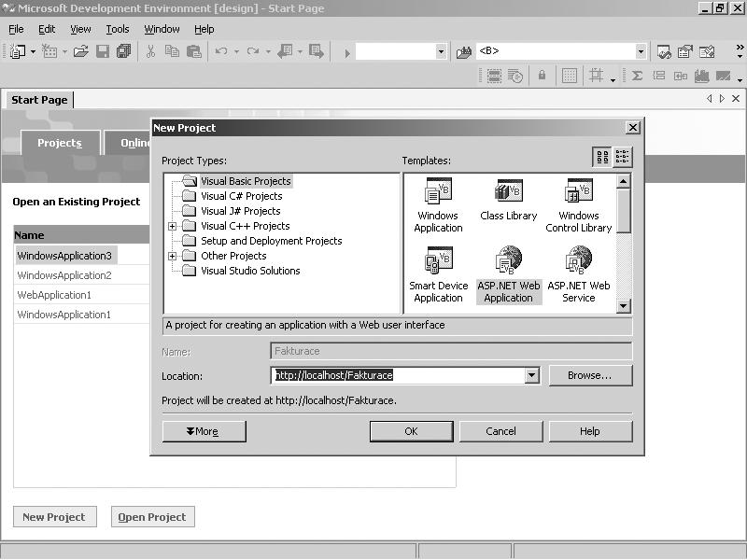Open the Toolbox toolbar icon
Image resolution: width=747 pixels, height=560 pixels.
tap(707, 51)
